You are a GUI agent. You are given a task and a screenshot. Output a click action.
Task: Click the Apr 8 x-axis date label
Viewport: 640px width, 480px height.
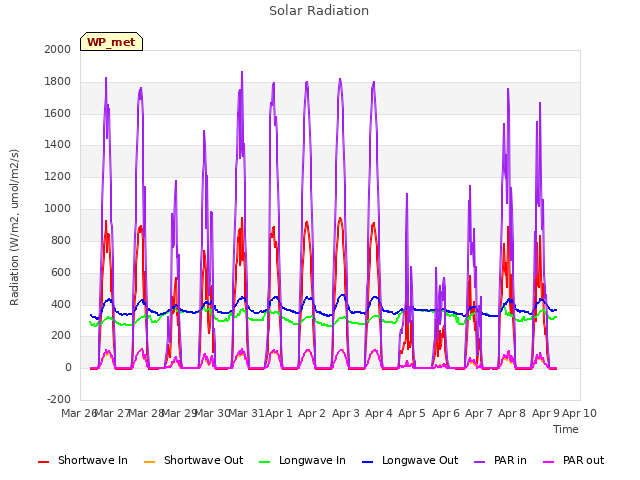[x=512, y=413]
